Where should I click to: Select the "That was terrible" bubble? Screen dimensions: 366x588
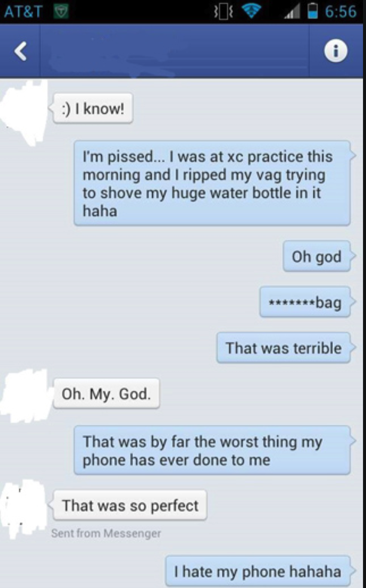pyautogui.click(x=284, y=348)
